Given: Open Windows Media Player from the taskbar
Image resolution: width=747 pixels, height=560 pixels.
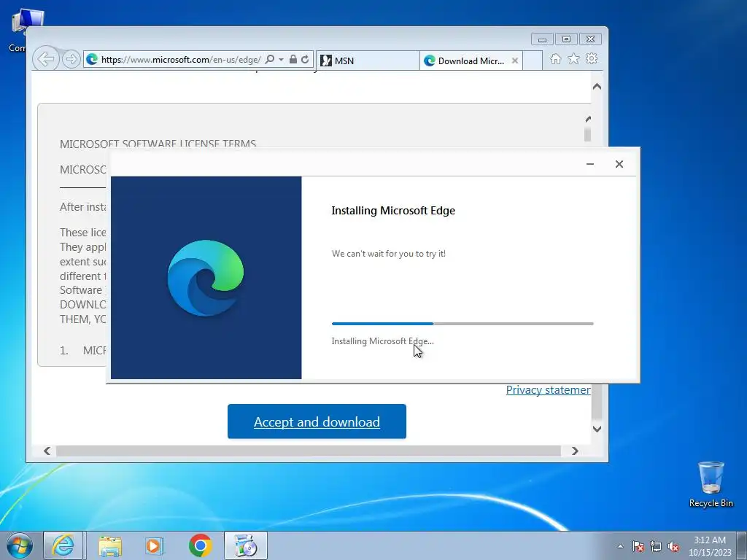Looking at the screenshot, I should 155,545.
